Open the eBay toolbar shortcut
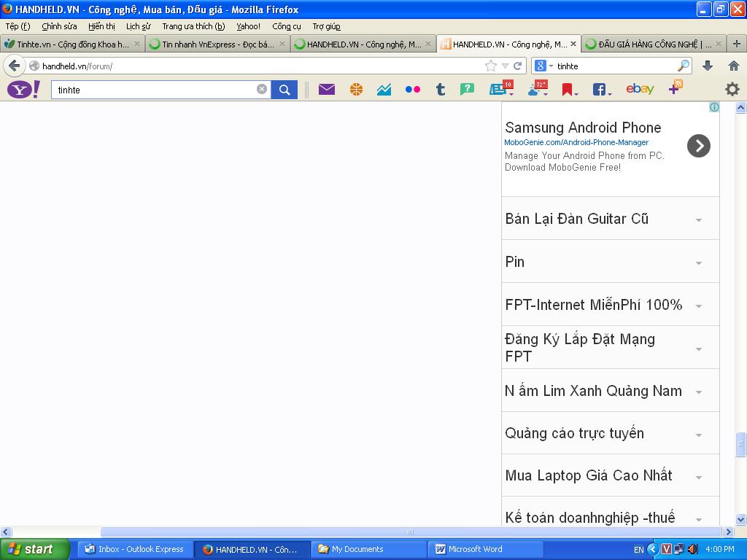Screen dimensions: 747x560 point(640,89)
